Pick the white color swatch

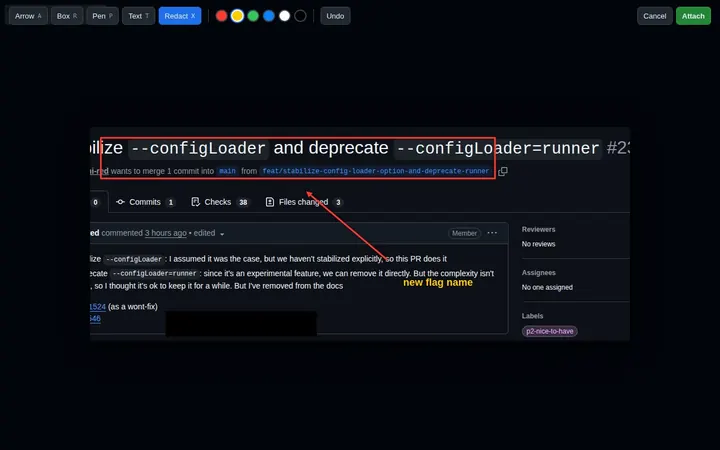pos(284,16)
